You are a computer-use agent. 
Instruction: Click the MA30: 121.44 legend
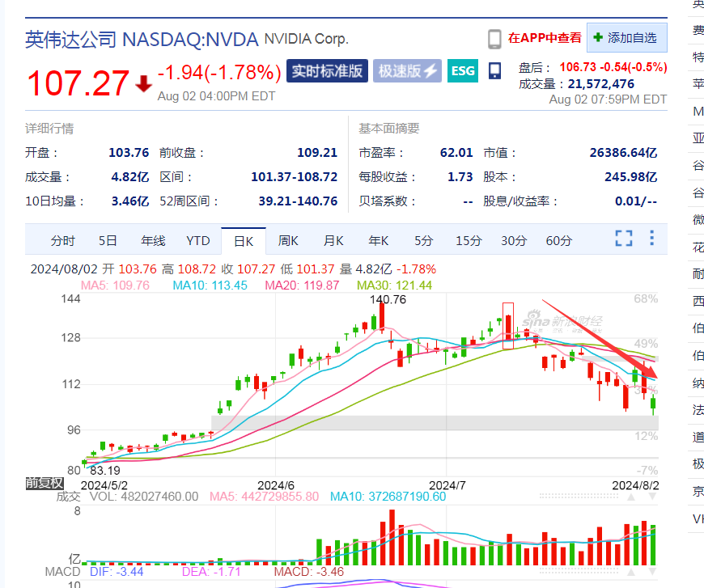point(394,286)
